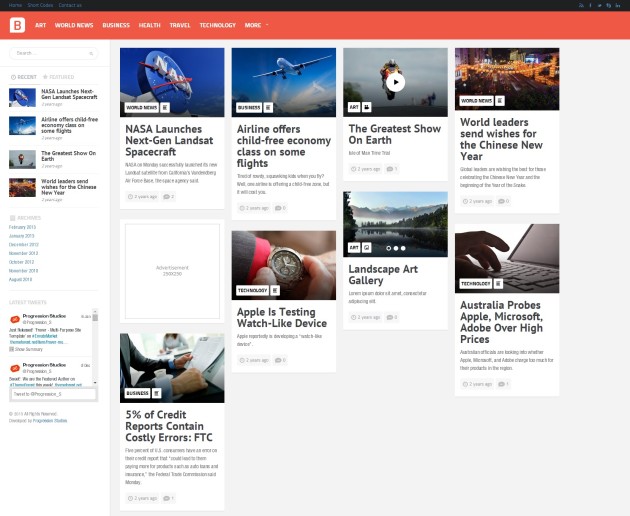Click BUSINESS tag on Airline image
The width and height of the screenshot is (630, 516).
pyautogui.click(x=249, y=107)
